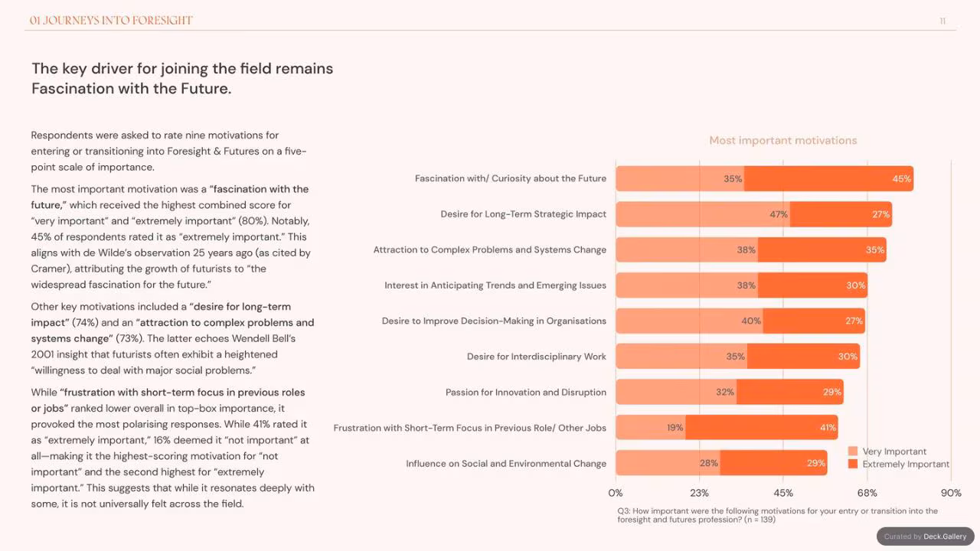Click the page number 11
Viewport: 980px width, 551px height.
pyautogui.click(x=942, y=21)
